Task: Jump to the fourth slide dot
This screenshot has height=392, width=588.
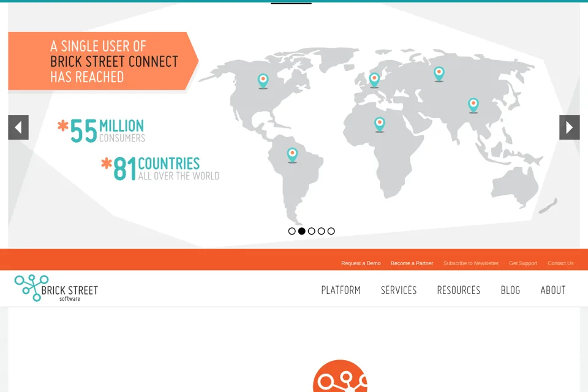Action: (321, 231)
